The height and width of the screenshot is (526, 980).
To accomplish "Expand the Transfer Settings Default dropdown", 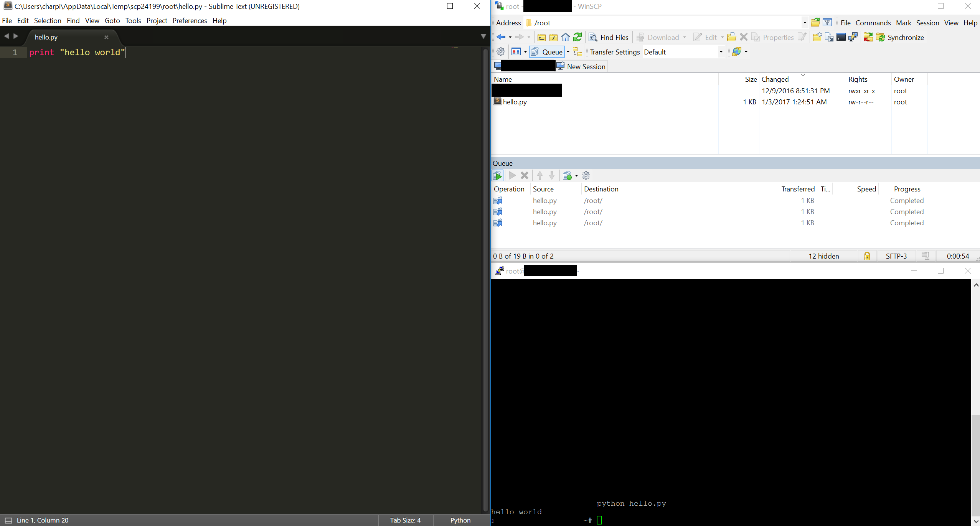I will pyautogui.click(x=721, y=52).
